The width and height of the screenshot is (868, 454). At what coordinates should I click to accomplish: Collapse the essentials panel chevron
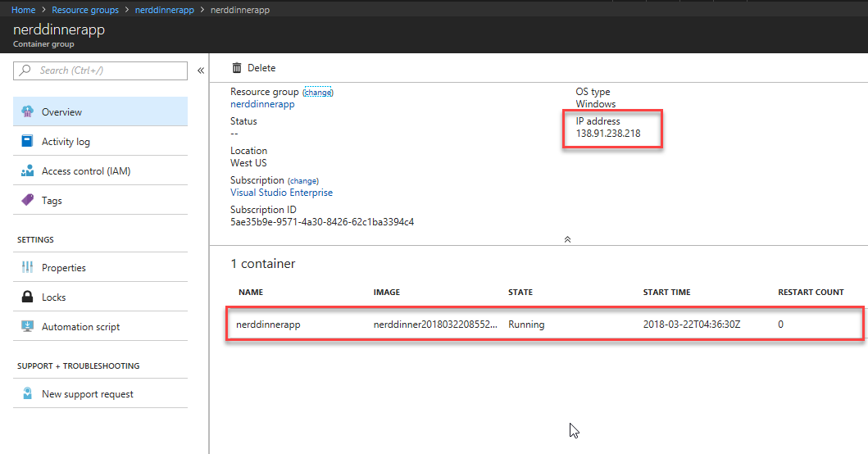pyautogui.click(x=567, y=239)
